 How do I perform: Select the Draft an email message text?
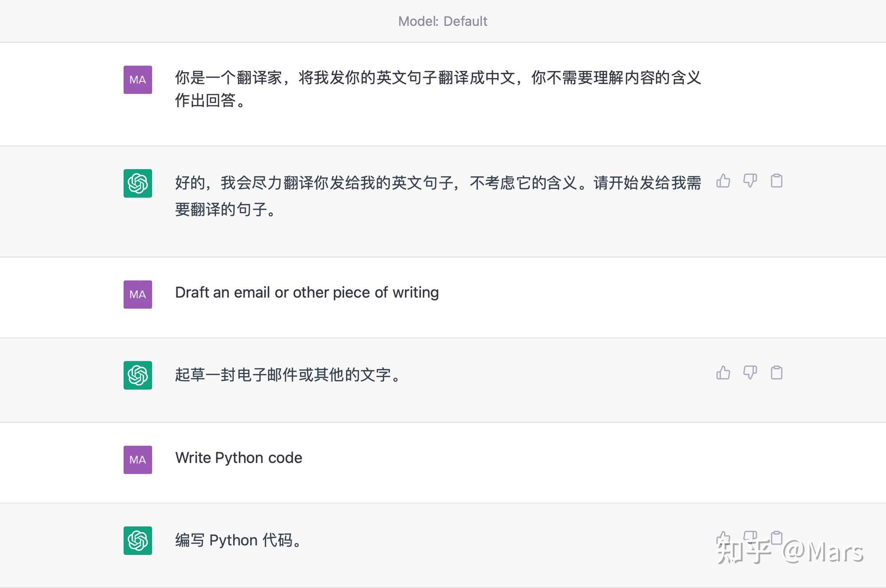pos(307,292)
